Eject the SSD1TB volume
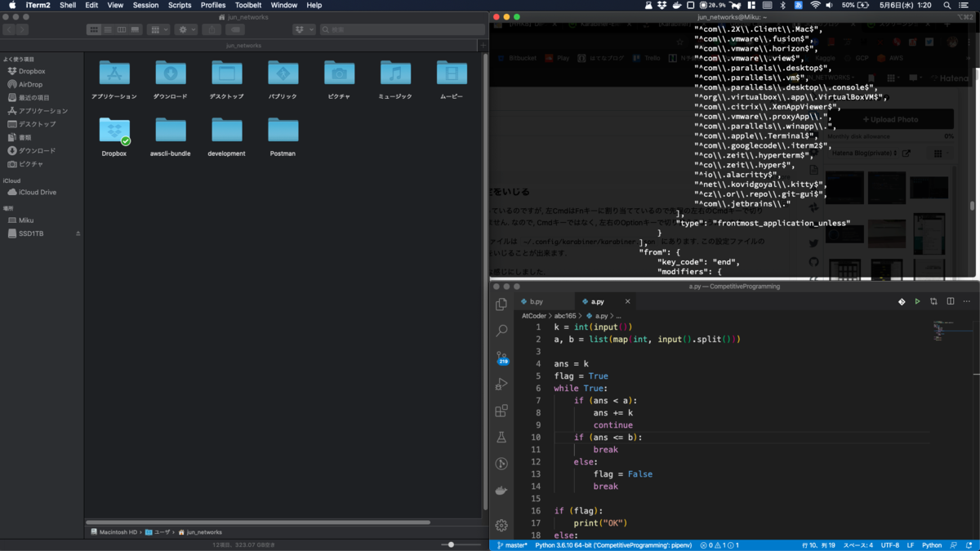Viewport: 980px width, 551px height. pos(78,233)
